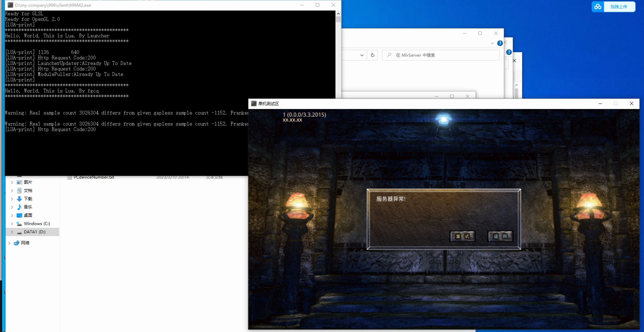This screenshot has height=332, width=644.
Task: Click the 桌面 desktop folder icon
Action: 20,215
